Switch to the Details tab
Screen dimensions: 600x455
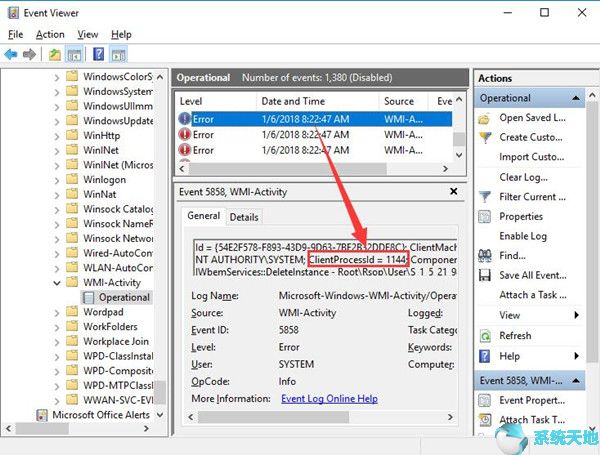(244, 217)
